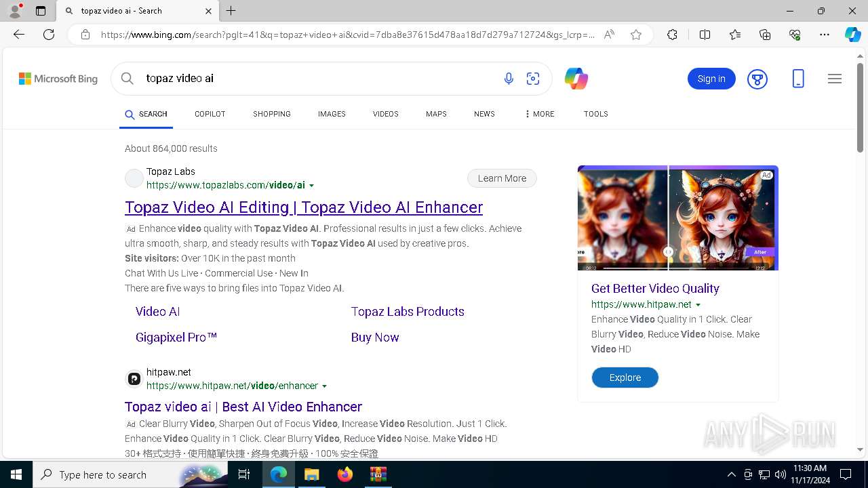Click the Windows Start button

[x=16, y=474]
